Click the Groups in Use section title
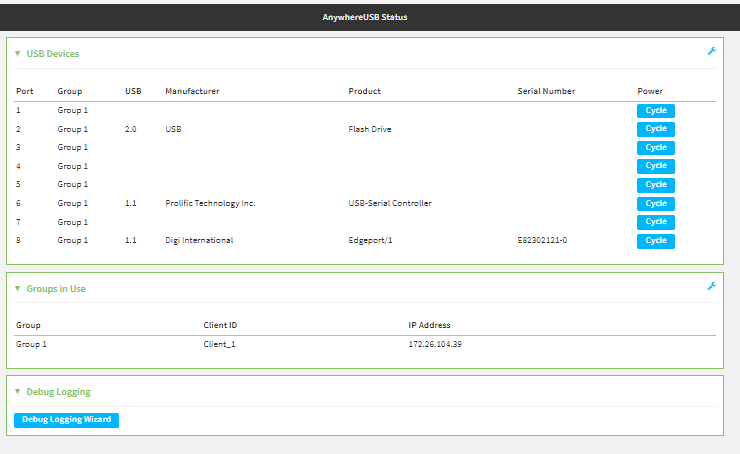Screen dimensions: 740x454 click(56, 289)
